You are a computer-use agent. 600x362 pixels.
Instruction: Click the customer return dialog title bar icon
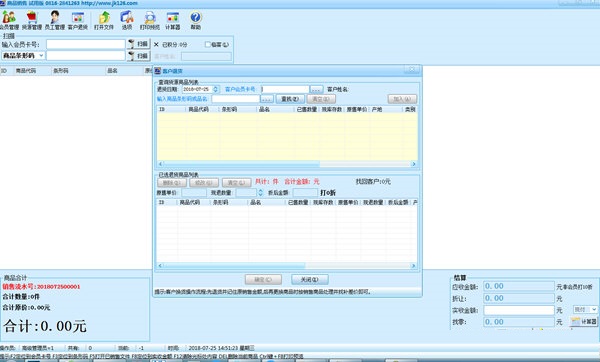(157, 71)
